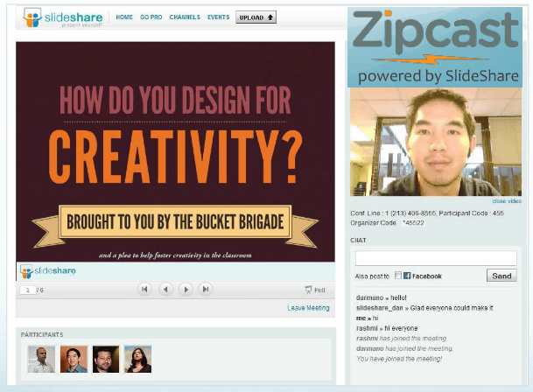Click the chat message input field
533x392 pixels.
click(436, 258)
